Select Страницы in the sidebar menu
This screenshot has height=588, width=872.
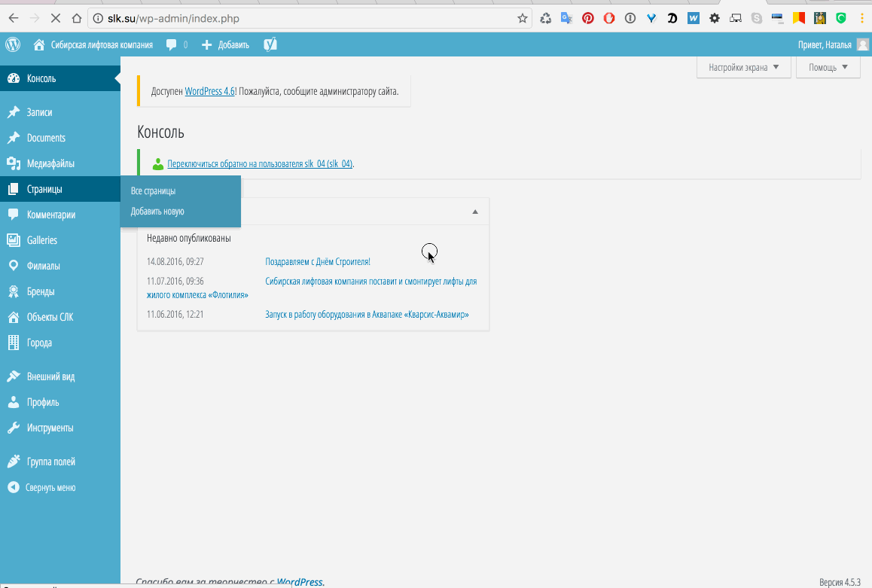tap(60, 189)
